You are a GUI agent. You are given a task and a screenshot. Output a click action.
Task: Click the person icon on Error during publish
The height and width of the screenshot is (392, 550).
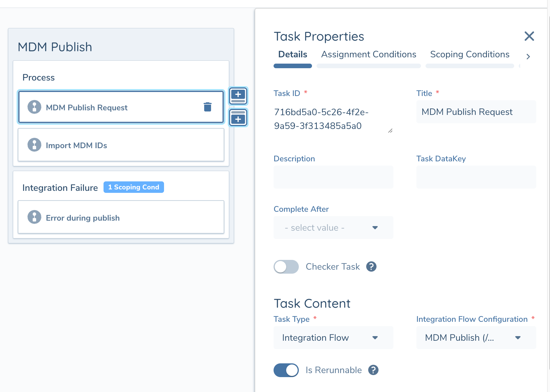tap(34, 217)
